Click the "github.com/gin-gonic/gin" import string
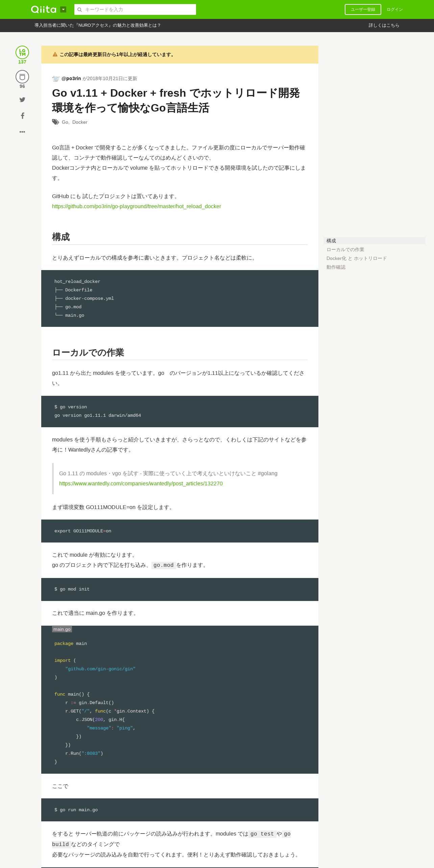Screen dimensions: 434x868 tap(100, 669)
